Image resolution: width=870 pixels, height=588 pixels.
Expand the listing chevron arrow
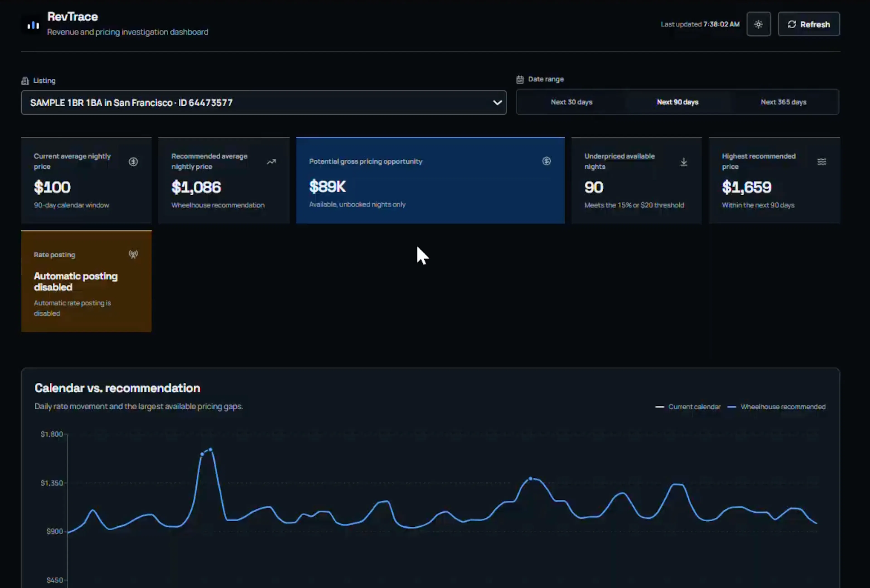(497, 103)
